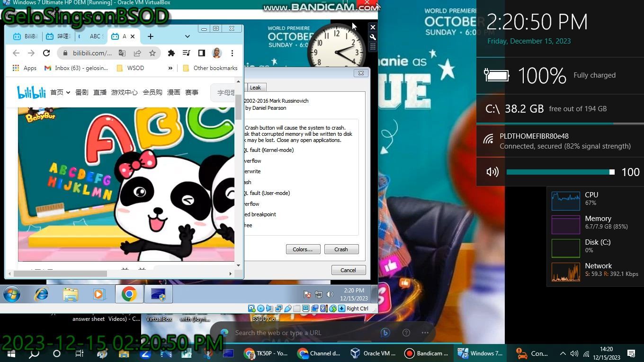Open the WSOD bookmarks folder

[130, 68]
